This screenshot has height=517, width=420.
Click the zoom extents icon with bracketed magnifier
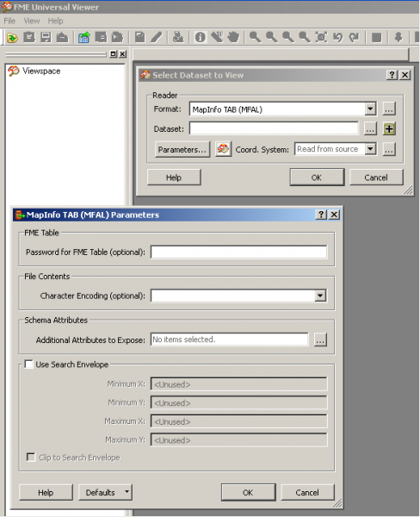coord(321,37)
